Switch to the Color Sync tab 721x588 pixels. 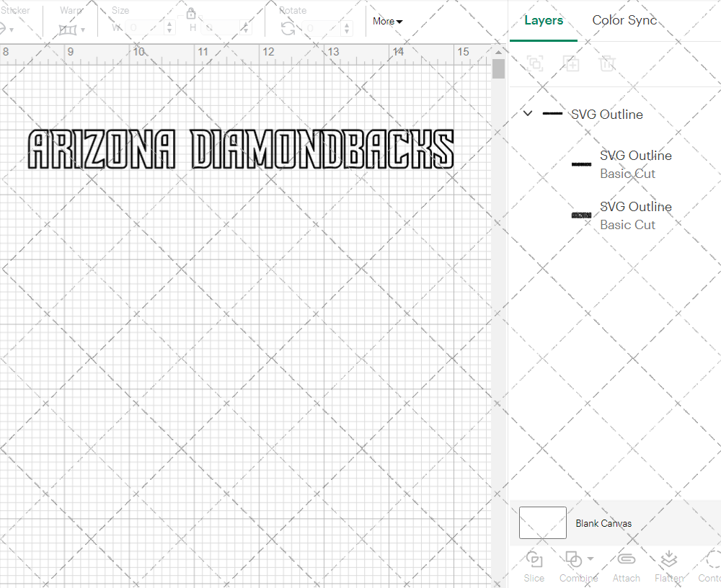tap(624, 20)
